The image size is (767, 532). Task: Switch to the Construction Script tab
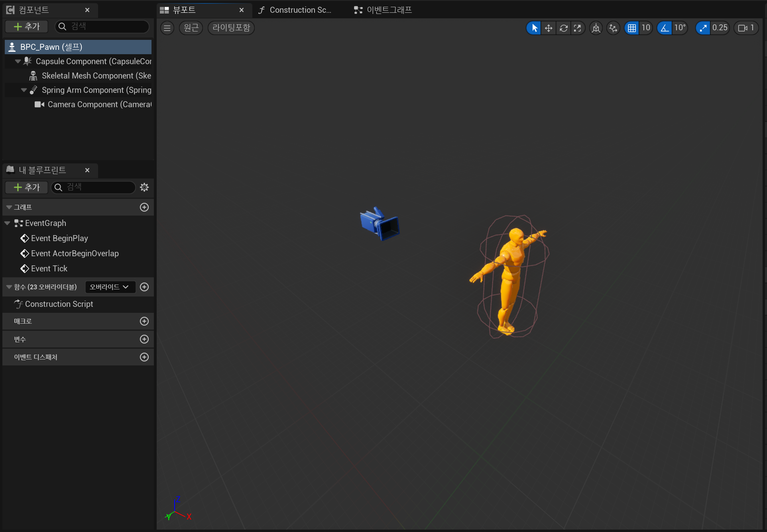click(295, 10)
